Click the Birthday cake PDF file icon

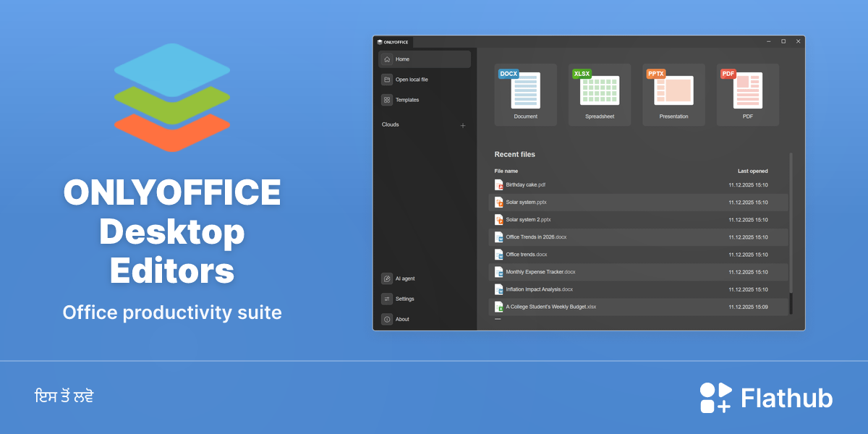(498, 185)
